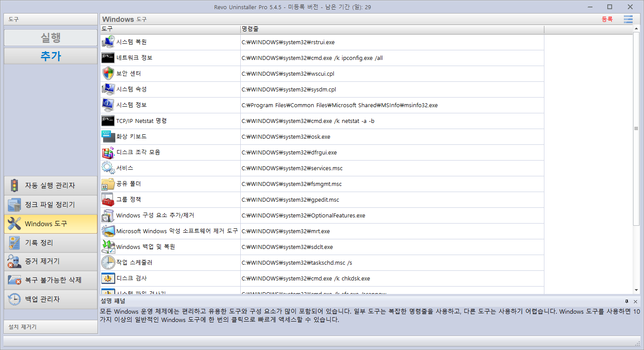
Task: Click the TCP/IP Netstat 명령 icon
Action: 108,121
